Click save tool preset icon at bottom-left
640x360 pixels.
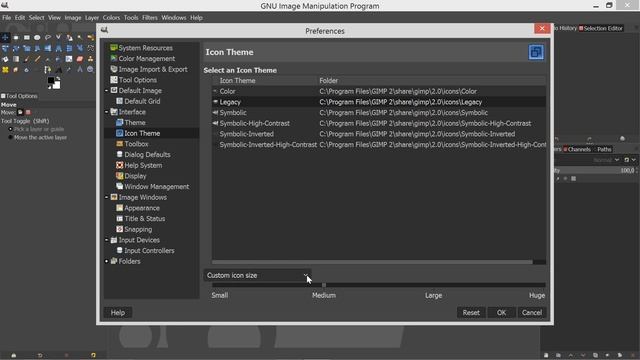pyautogui.click(x=13, y=355)
